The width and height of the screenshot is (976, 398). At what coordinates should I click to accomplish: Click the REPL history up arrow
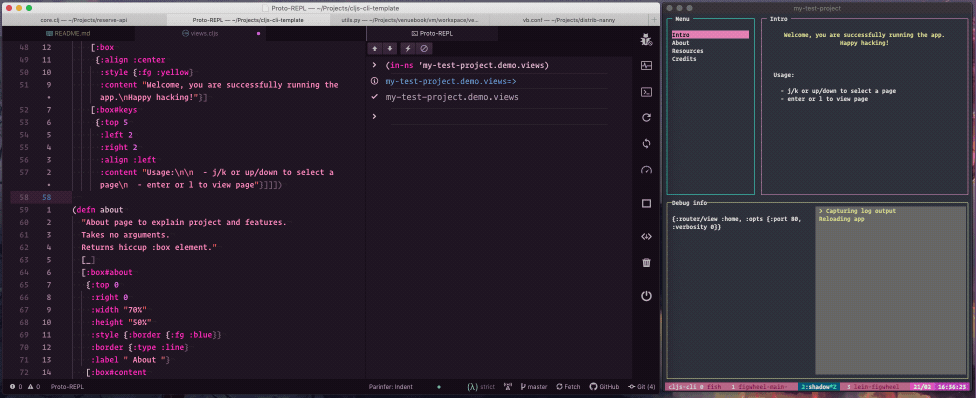[375, 49]
